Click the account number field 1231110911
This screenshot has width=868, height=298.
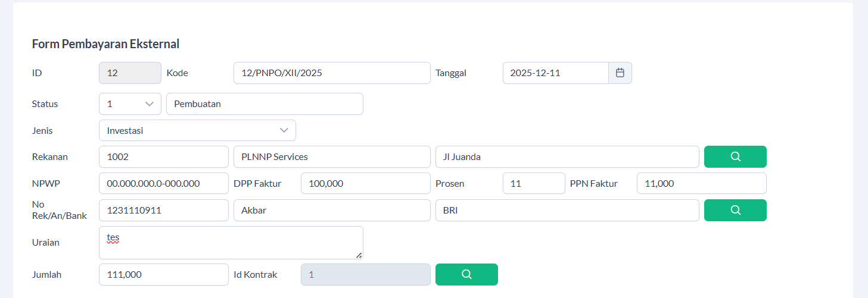click(164, 210)
